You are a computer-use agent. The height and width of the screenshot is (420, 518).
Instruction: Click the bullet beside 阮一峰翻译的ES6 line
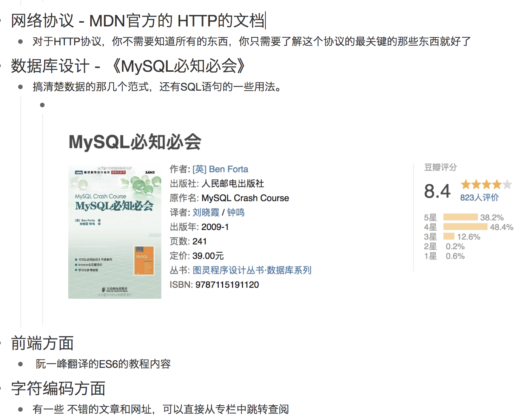pyautogui.click(x=20, y=364)
